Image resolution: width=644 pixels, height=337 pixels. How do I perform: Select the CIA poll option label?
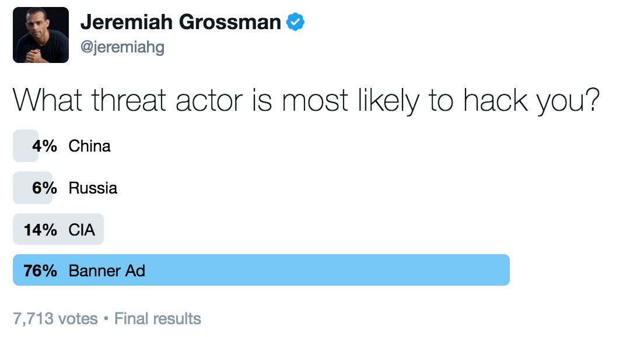pos(82,230)
